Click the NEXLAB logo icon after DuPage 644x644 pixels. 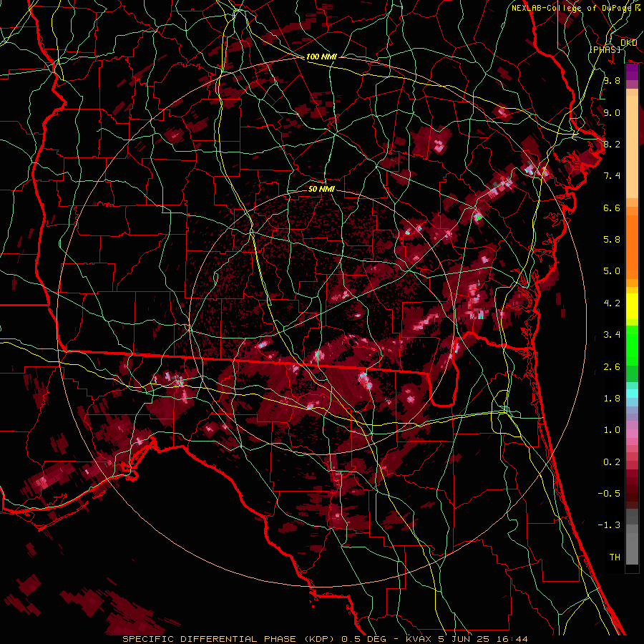click(x=638, y=7)
